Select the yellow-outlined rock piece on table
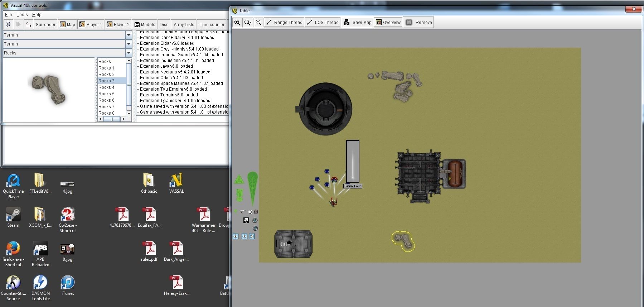The height and width of the screenshot is (307, 644). [x=403, y=241]
